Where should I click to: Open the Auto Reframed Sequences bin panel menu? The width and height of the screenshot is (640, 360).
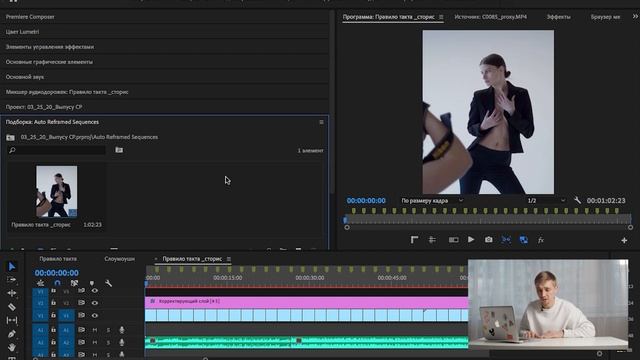coord(322,122)
